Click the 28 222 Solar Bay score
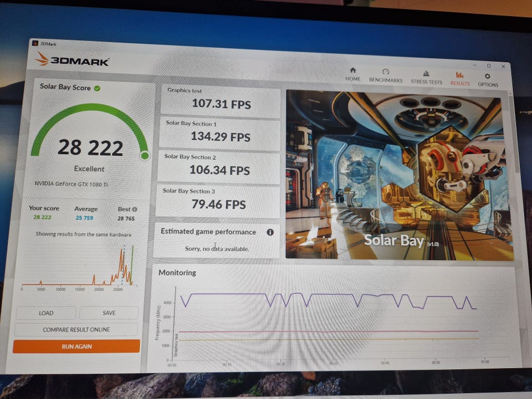 pos(90,147)
